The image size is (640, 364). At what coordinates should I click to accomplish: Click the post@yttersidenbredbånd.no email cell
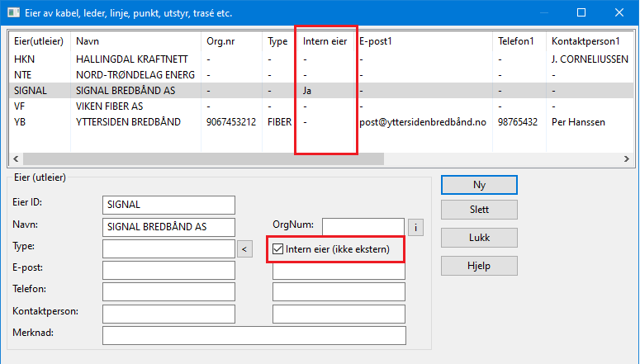(x=423, y=122)
